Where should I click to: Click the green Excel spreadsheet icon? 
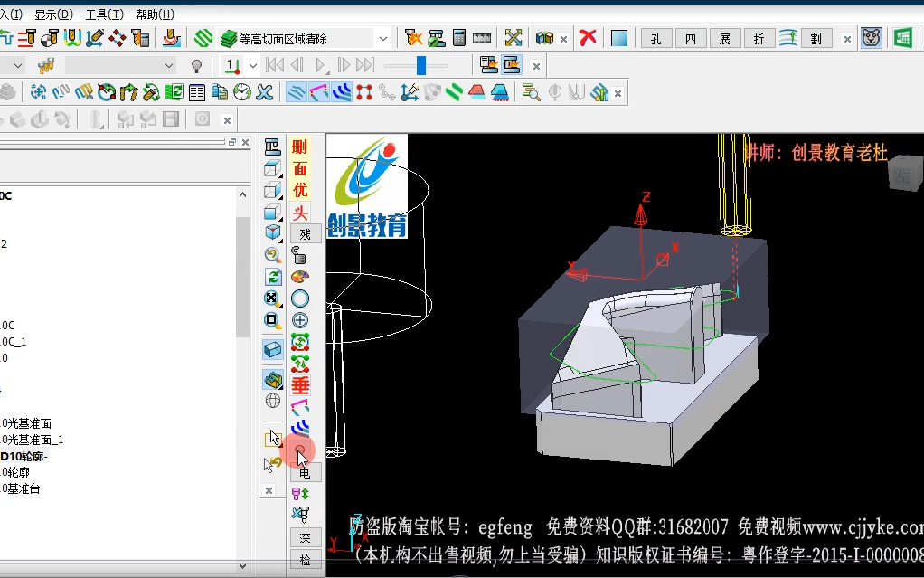903,38
